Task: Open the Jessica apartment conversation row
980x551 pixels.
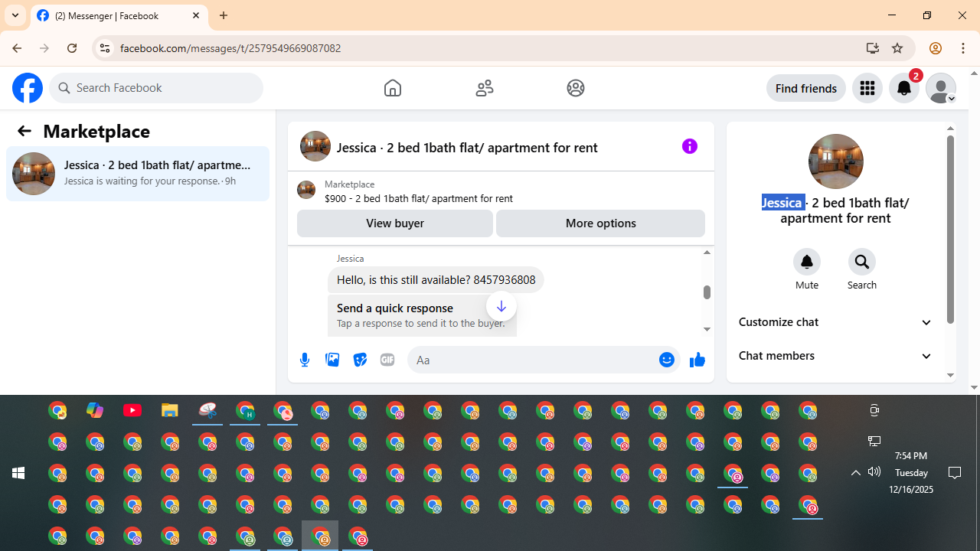Action: pos(138,174)
